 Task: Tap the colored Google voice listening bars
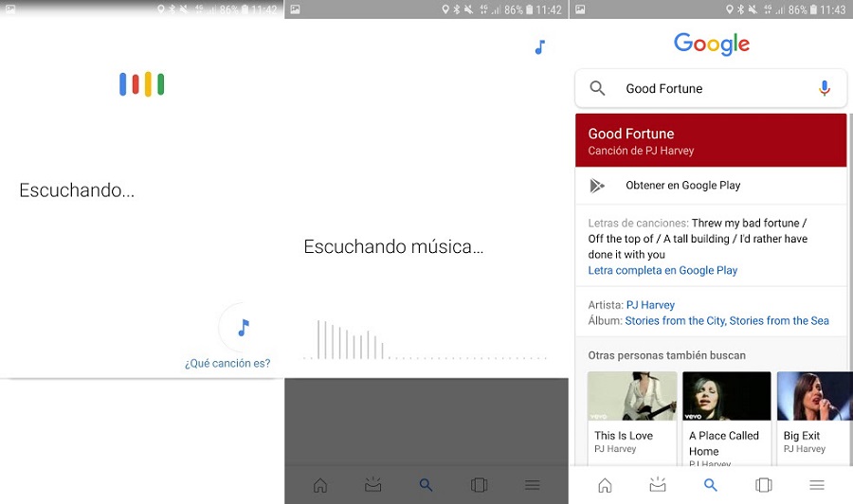(142, 84)
